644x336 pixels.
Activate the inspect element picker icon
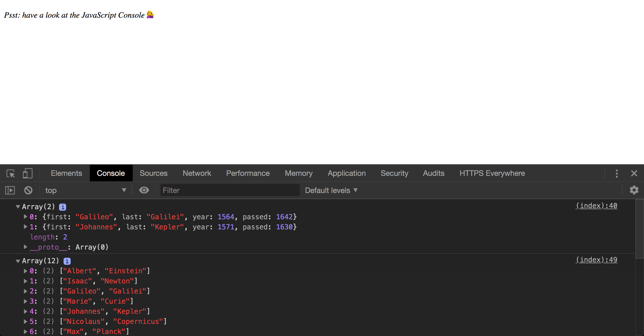pyautogui.click(x=11, y=174)
